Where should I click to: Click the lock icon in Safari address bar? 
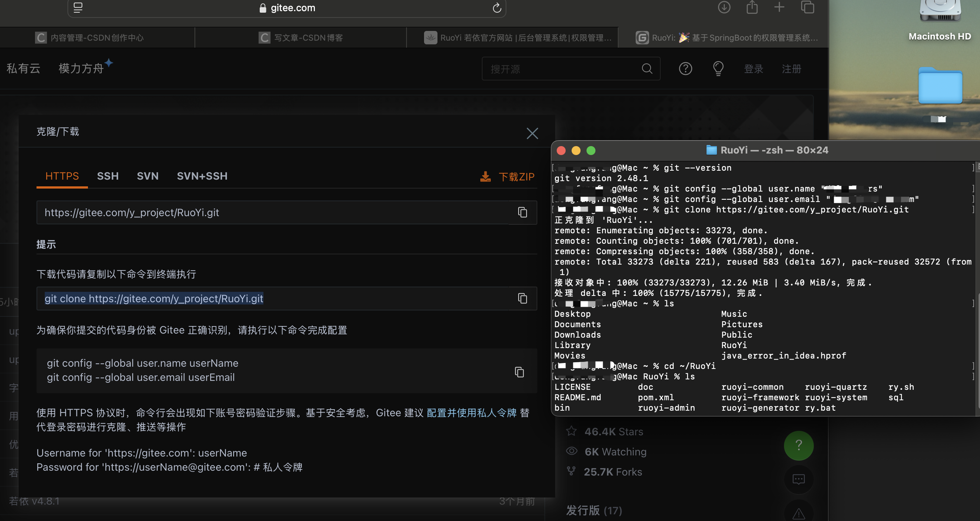(x=262, y=7)
